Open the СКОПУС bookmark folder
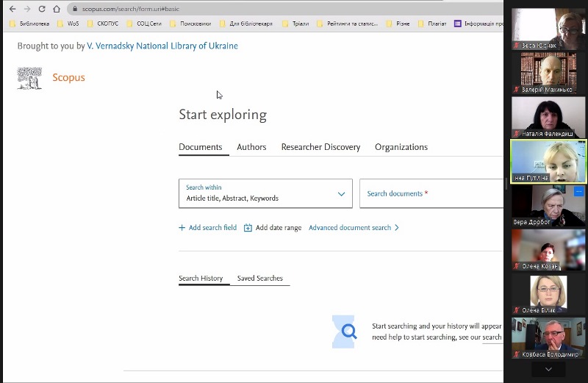The image size is (588, 383). coord(103,24)
